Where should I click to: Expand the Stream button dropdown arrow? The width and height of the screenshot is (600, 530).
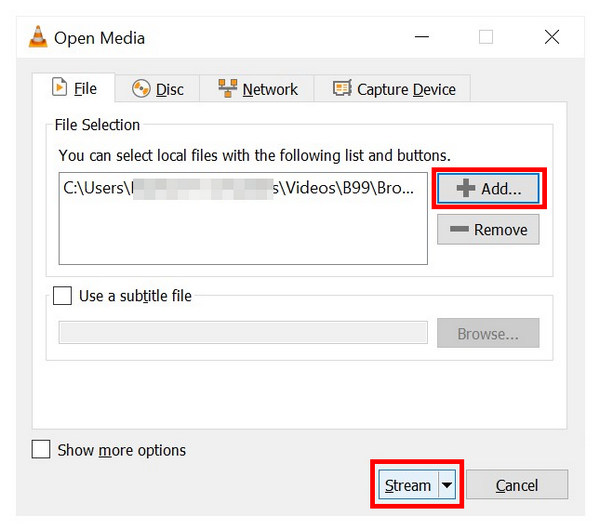coord(447,485)
